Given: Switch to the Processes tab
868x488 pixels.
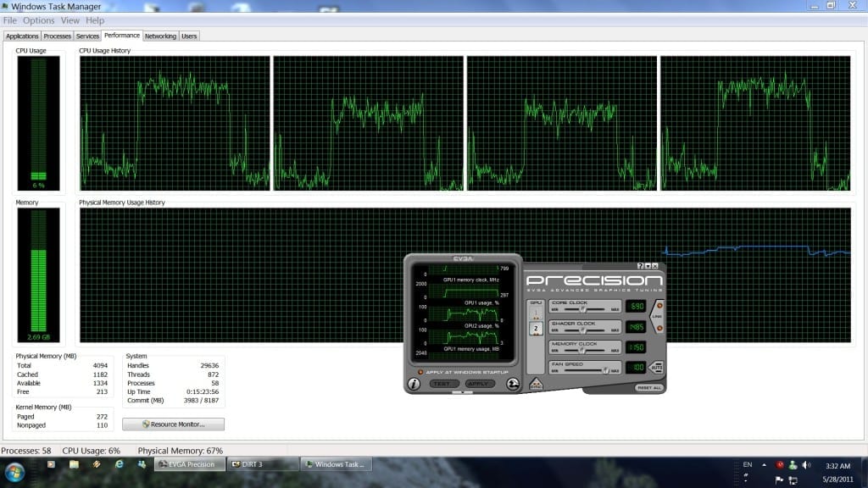Looking at the screenshot, I should 57,36.
